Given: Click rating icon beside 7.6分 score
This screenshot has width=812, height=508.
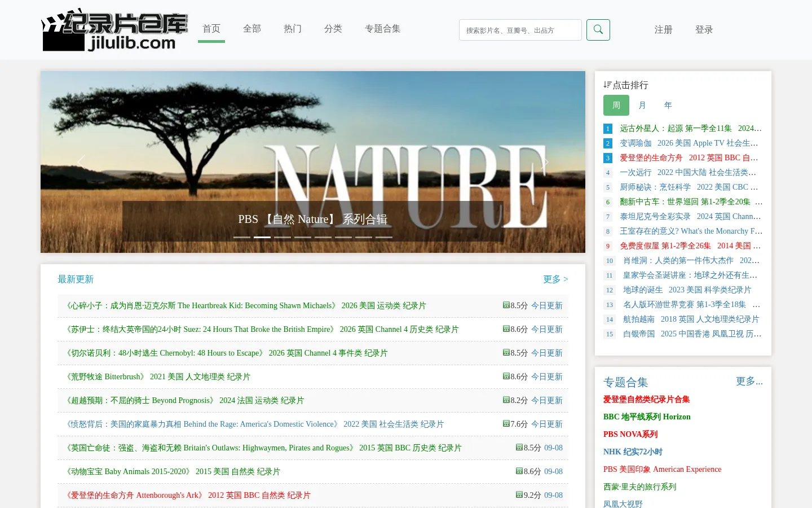Looking at the screenshot, I should 506,423.
